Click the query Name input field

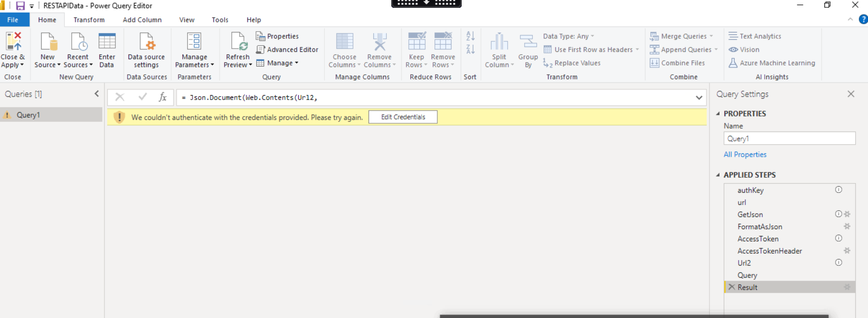click(789, 138)
